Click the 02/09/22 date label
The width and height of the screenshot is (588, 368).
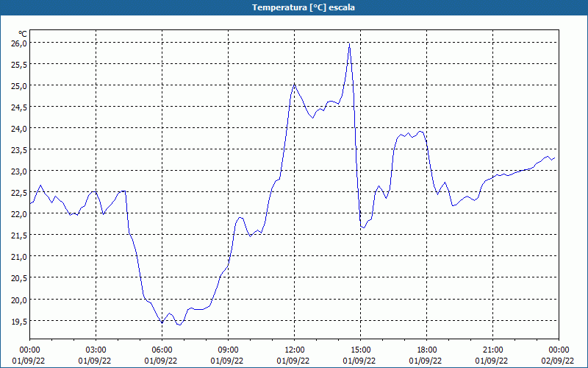click(x=558, y=361)
